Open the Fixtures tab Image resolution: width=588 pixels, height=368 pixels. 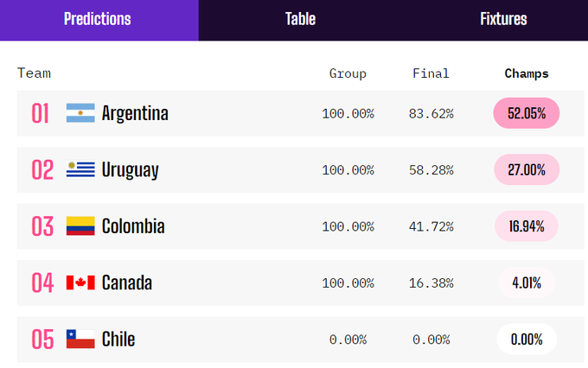tap(503, 19)
